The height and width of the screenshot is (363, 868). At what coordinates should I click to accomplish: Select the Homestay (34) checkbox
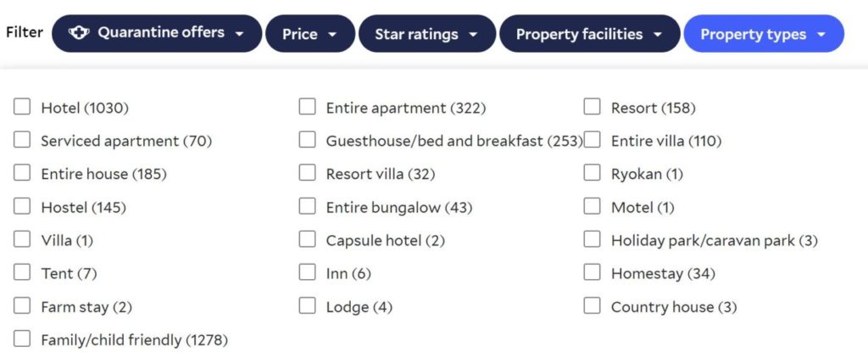tap(593, 272)
